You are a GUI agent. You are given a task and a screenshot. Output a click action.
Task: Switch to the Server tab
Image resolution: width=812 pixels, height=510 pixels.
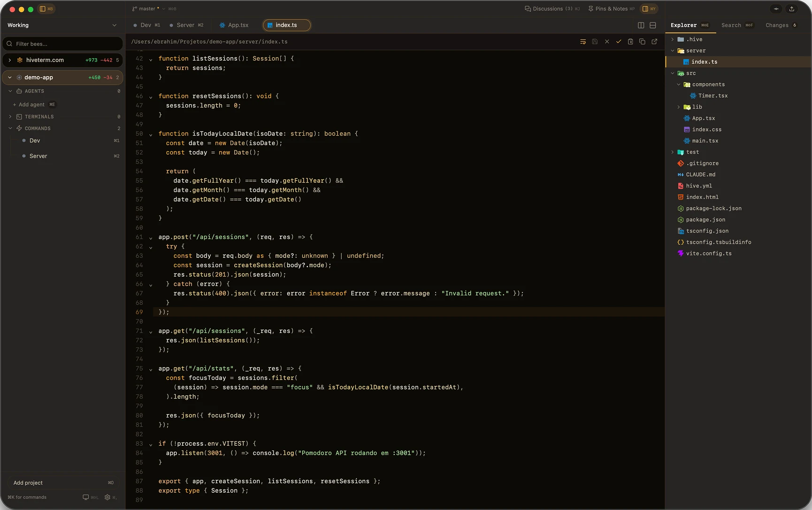[186, 25]
